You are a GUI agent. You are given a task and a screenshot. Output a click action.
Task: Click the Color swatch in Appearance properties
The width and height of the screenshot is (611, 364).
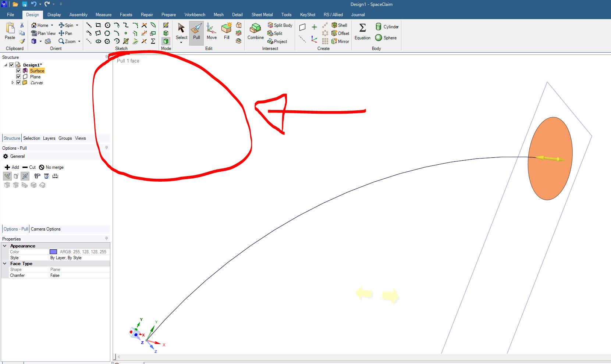click(x=54, y=251)
